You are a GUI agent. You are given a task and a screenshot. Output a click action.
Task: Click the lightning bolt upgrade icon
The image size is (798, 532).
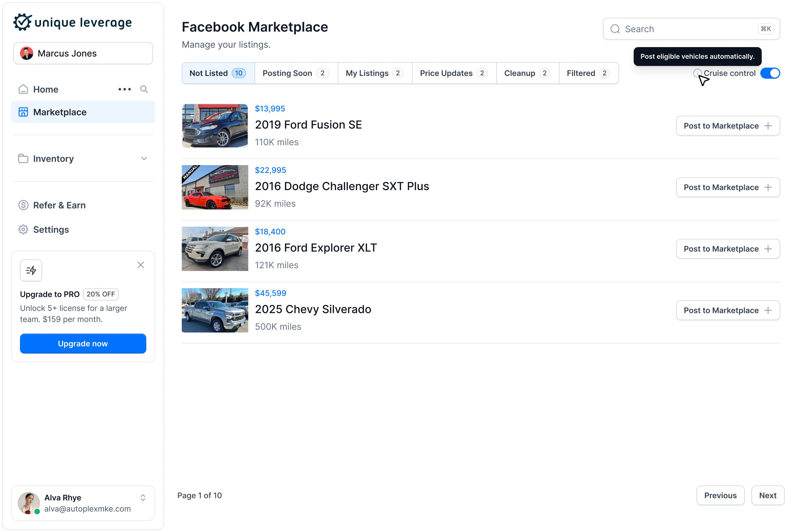[31, 270]
